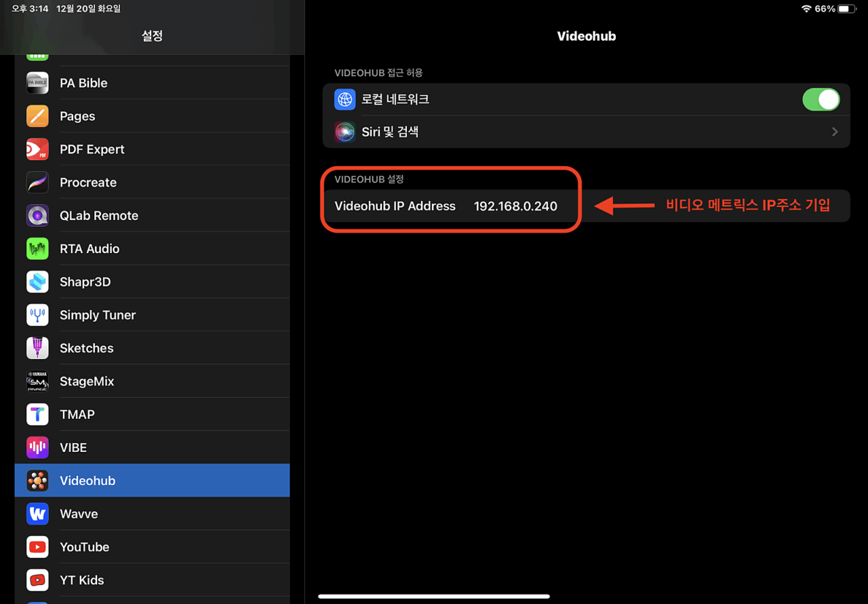The height and width of the screenshot is (604, 868).
Task: Edit the Videohub IP Address field 192.168.0.240
Action: point(515,206)
